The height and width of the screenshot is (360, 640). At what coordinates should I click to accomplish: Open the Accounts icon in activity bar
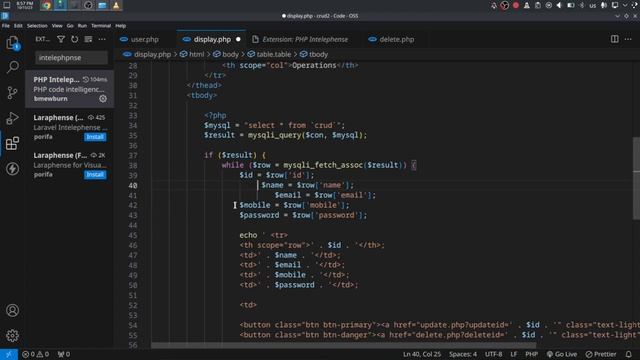[12, 310]
